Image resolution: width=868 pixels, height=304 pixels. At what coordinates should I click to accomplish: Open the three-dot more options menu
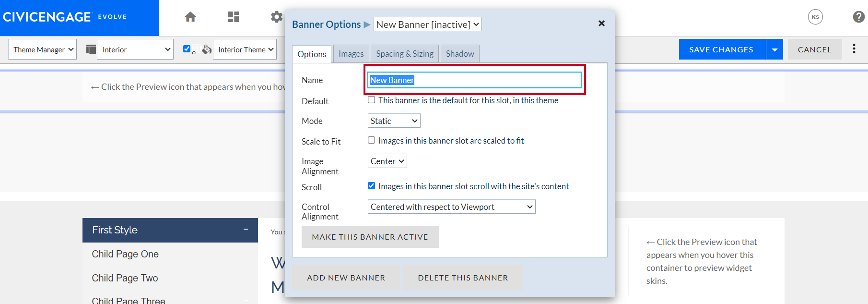pos(854,49)
